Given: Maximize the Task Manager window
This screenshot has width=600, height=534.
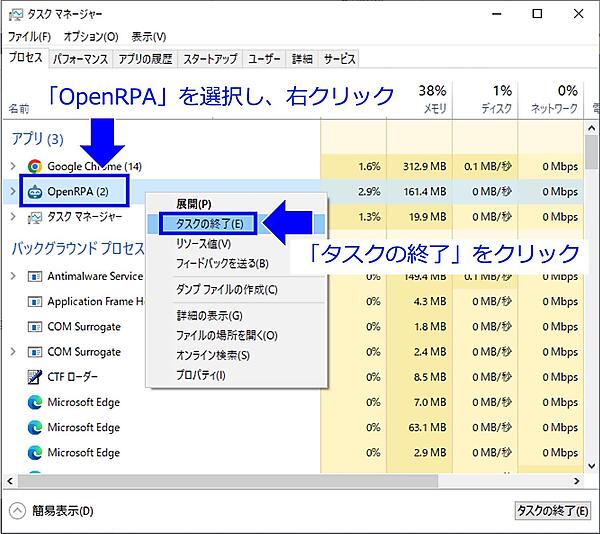Looking at the screenshot, I should [537, 14].
